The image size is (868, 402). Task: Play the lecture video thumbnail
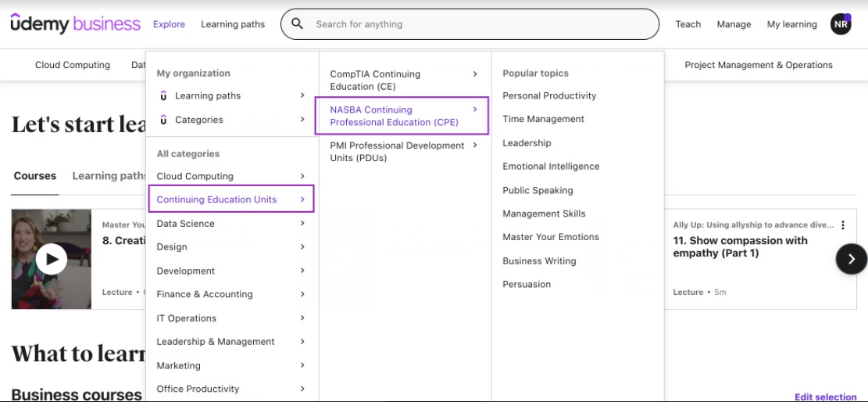52,258
